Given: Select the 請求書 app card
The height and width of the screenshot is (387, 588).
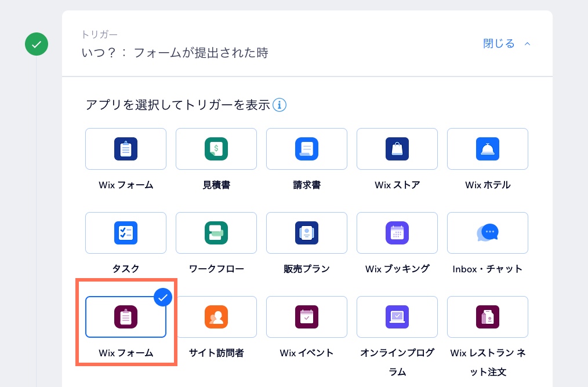Looking at the screenshot, I should (307, 149).
